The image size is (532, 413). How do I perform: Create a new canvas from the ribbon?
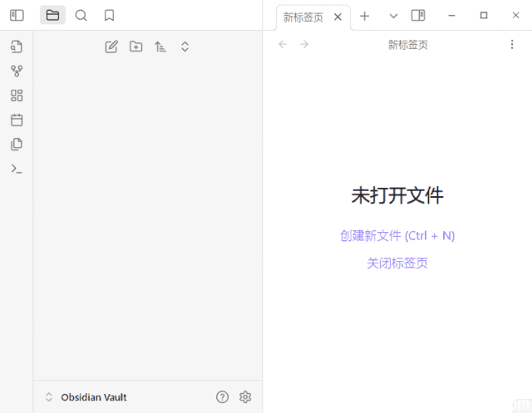click(x=17, y=96)
